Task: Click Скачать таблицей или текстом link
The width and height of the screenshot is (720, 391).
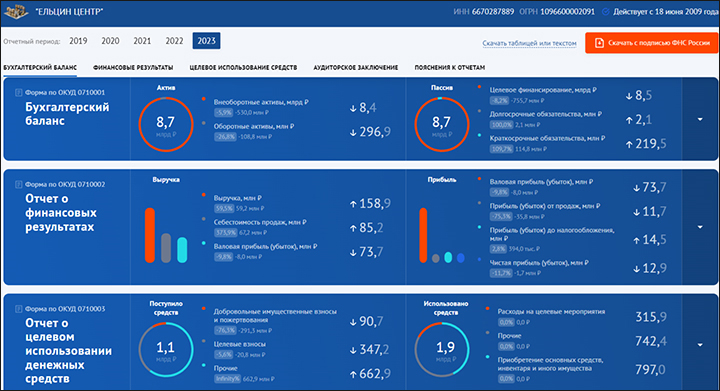Action: tap(529, 43)
